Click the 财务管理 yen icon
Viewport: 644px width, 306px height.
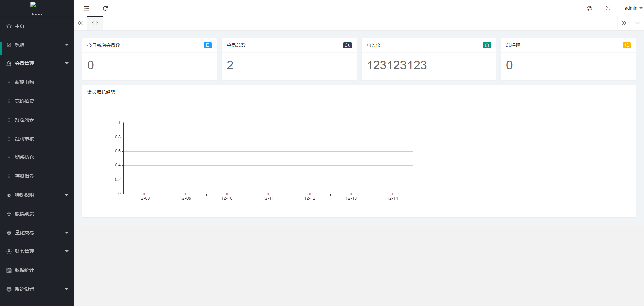click(x=9, y=252)
